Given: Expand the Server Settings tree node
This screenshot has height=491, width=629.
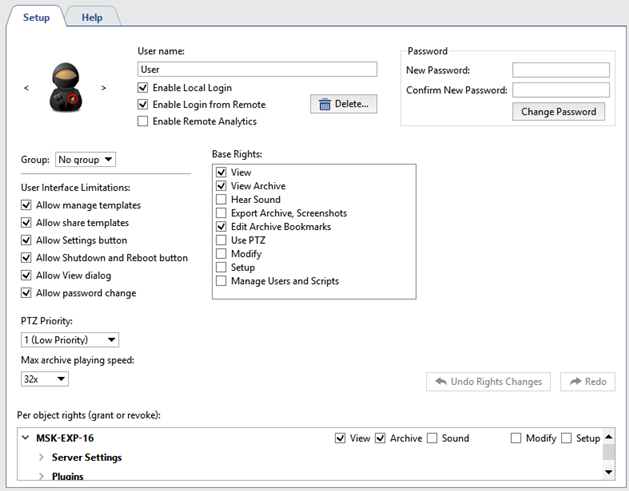Looking at the screenshot, I should [42, 458].
